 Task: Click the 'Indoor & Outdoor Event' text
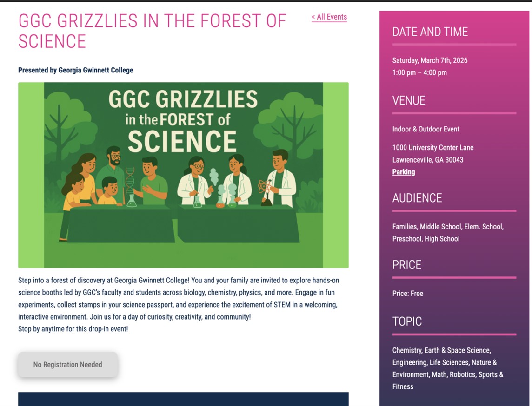[426, 129]
